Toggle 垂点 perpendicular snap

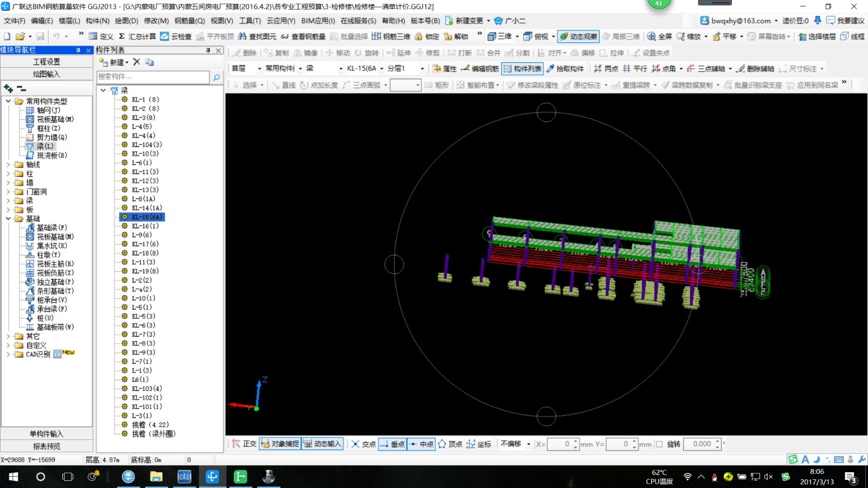point(392,444)
